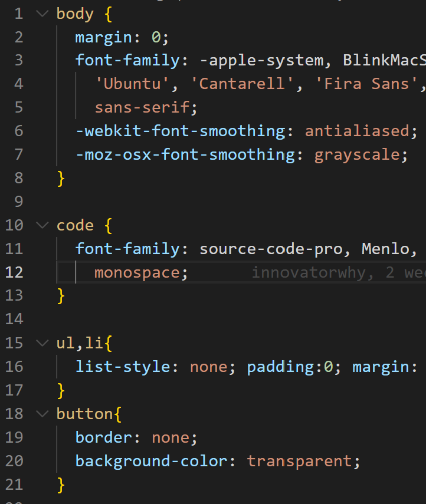The width and height of the screenshot is (426, 504).
Task: Click closing brace on line 13
Action: [x=61, y=296]
